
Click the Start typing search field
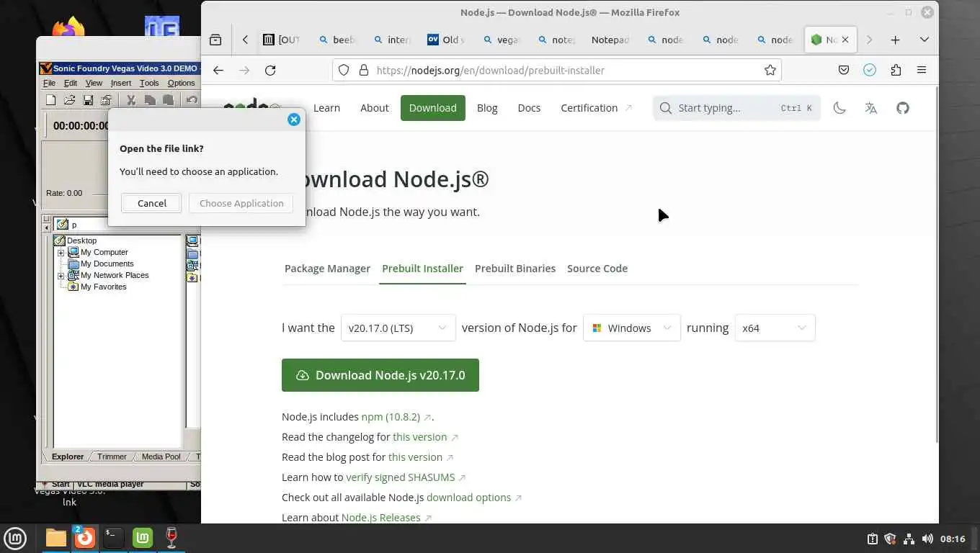[x=736, y=108]
